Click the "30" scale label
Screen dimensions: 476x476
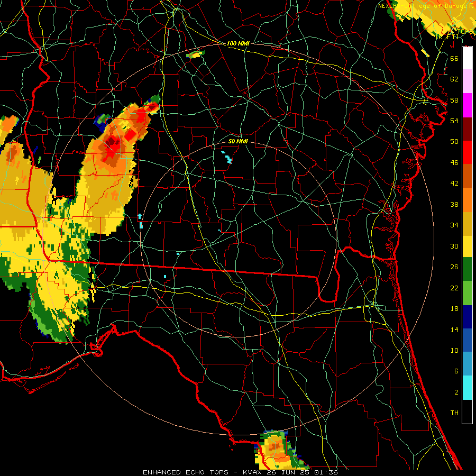point(454,246)
